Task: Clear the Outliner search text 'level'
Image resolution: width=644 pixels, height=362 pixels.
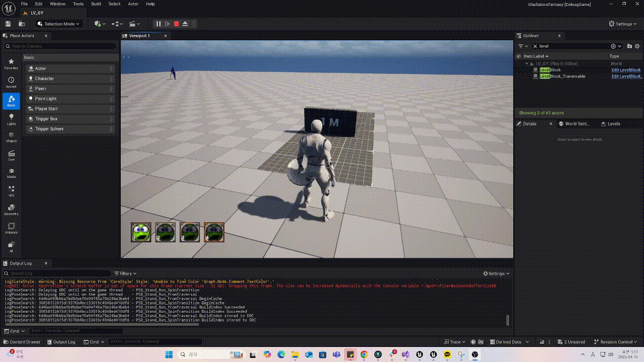Action: (x=535, y=46)
